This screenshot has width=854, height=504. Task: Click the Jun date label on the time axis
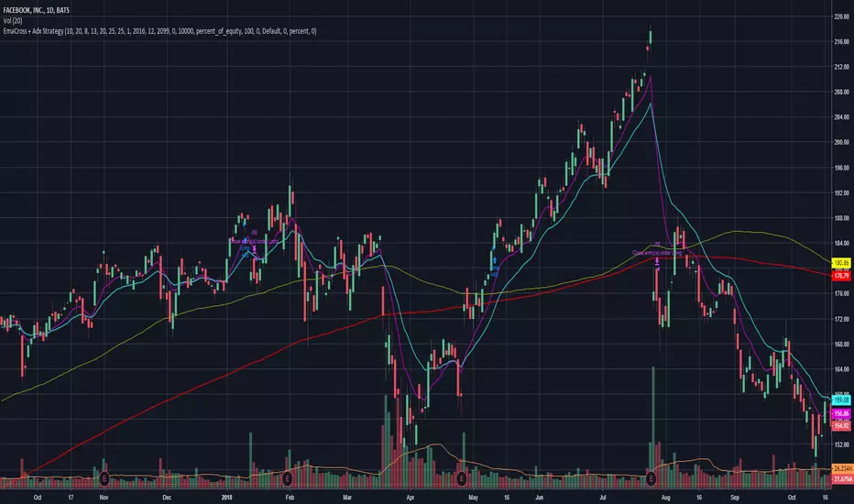539,497
